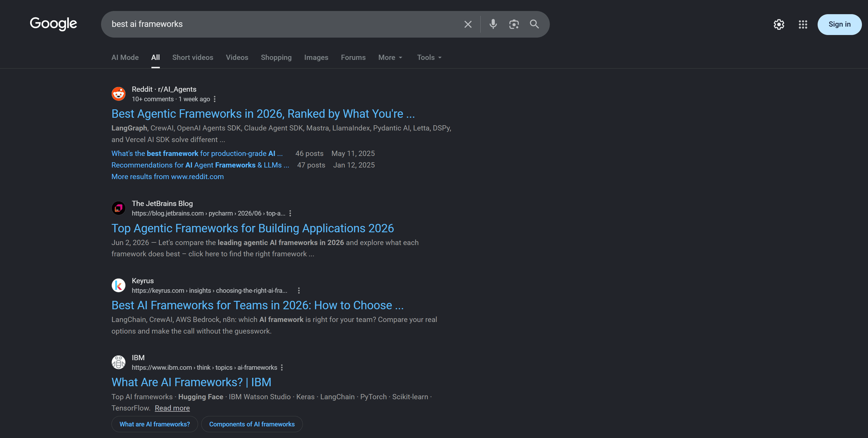Open three-dot menu for JetBrains Blog result
This screenshot has width=868, height=438.
tap(290, 213)
